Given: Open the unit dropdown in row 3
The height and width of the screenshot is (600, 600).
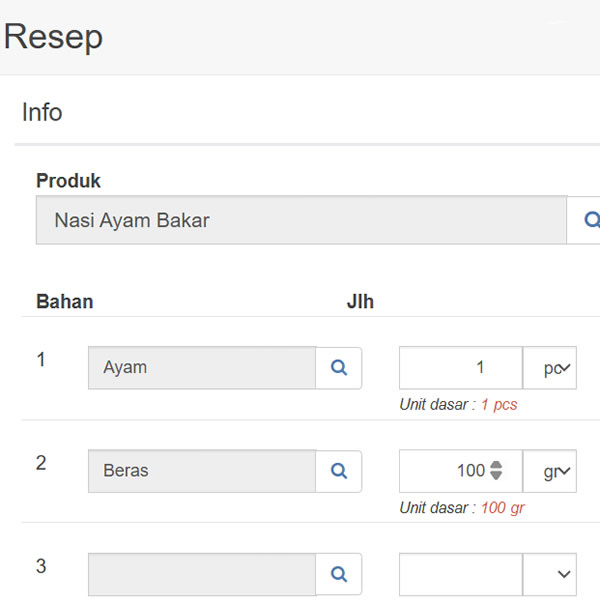Looking at the screenshot, I should (550, 574).
